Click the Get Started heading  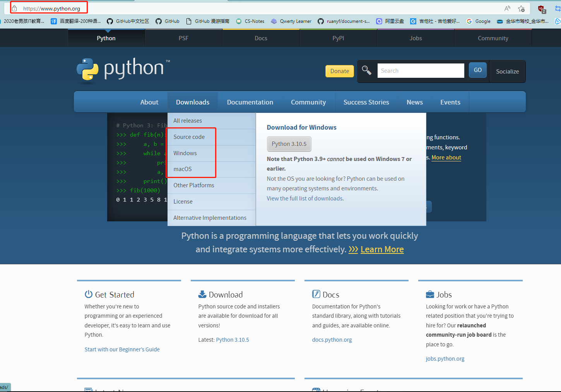[x=115, y=294]
